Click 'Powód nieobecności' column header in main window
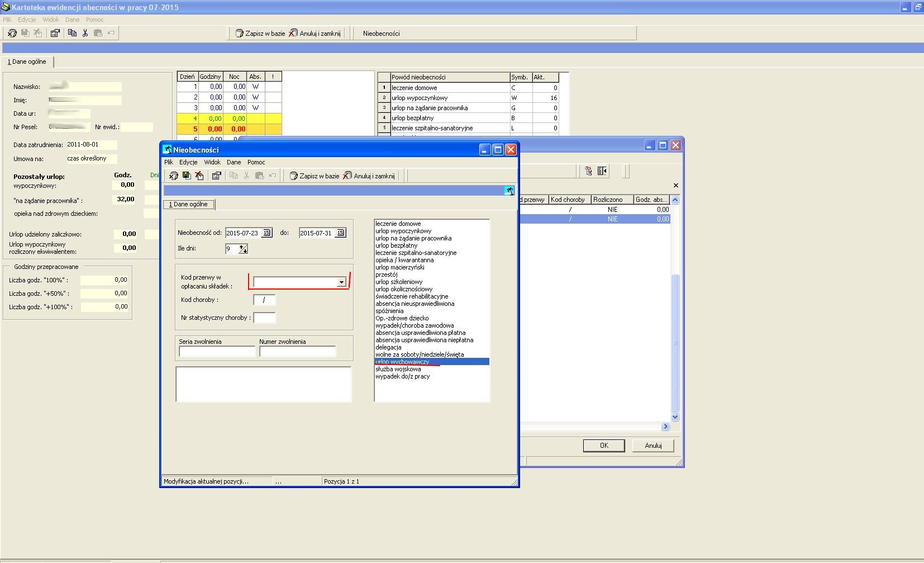Viewport: 924px width, 563px height. (450, 77)
